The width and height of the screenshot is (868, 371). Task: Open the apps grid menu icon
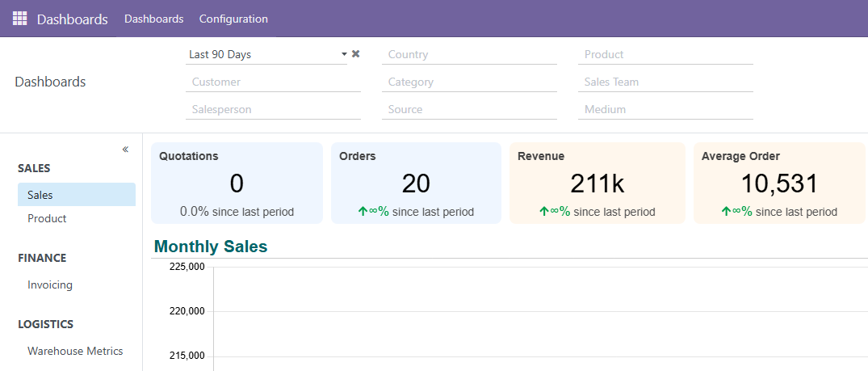tap(19, 19)
